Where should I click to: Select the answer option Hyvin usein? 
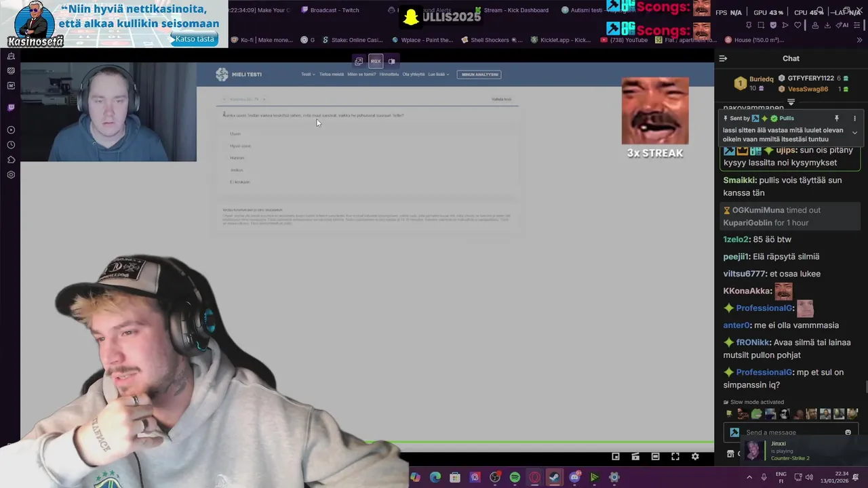(x=240, y=146)
